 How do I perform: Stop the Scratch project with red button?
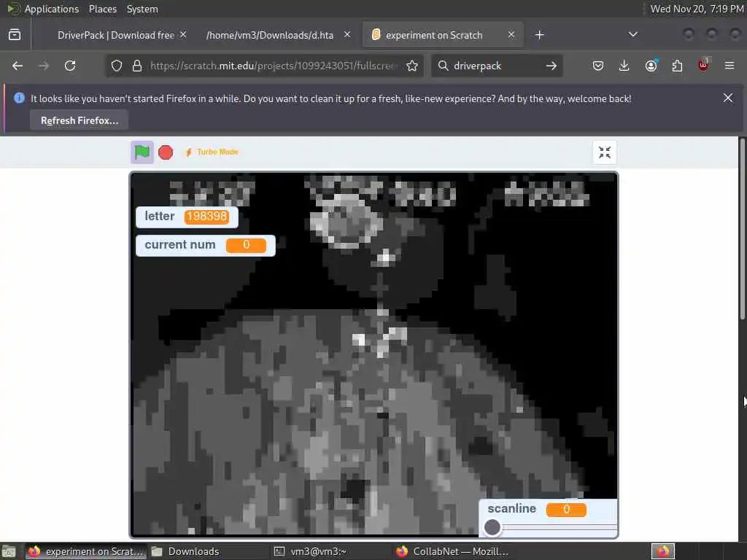point(166,152)
